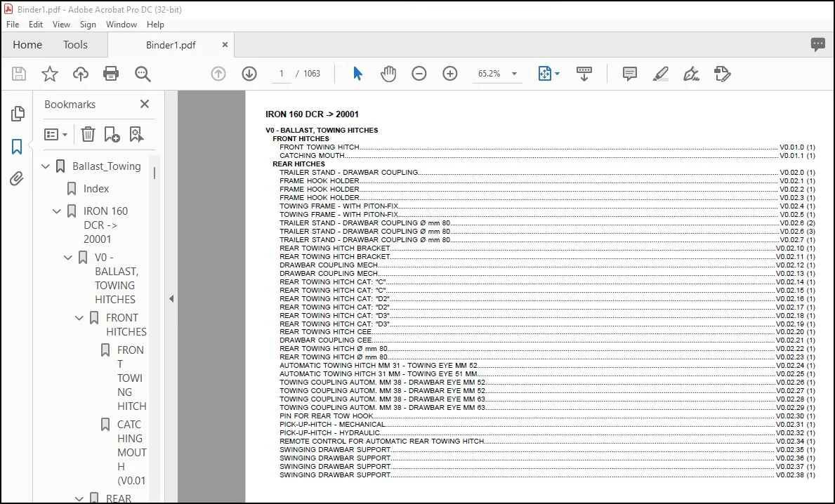This screenshot has width=835, height=504.
Task: Collapse the FRONT HITCHES bookmark
Action: pyautogui.click(x=79, y=318)
